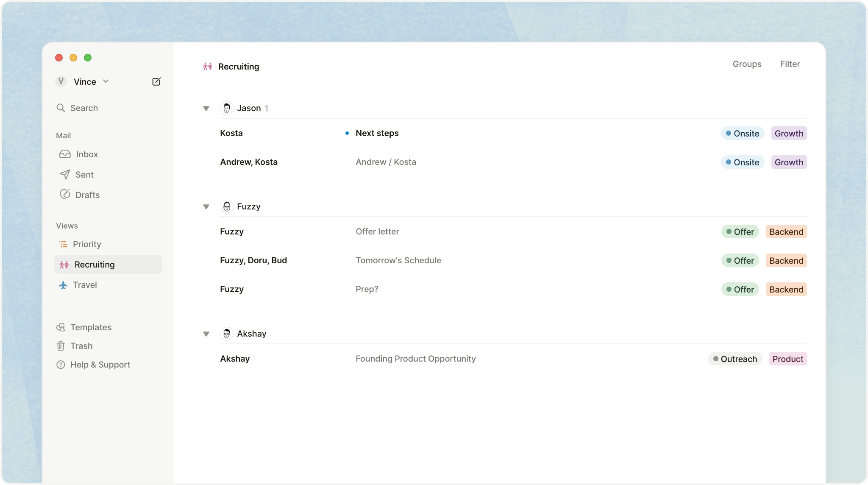The width and height of the screenshot is (868, 485).
Task: Open the Inbox mailbox
Action: click(108, 154)
